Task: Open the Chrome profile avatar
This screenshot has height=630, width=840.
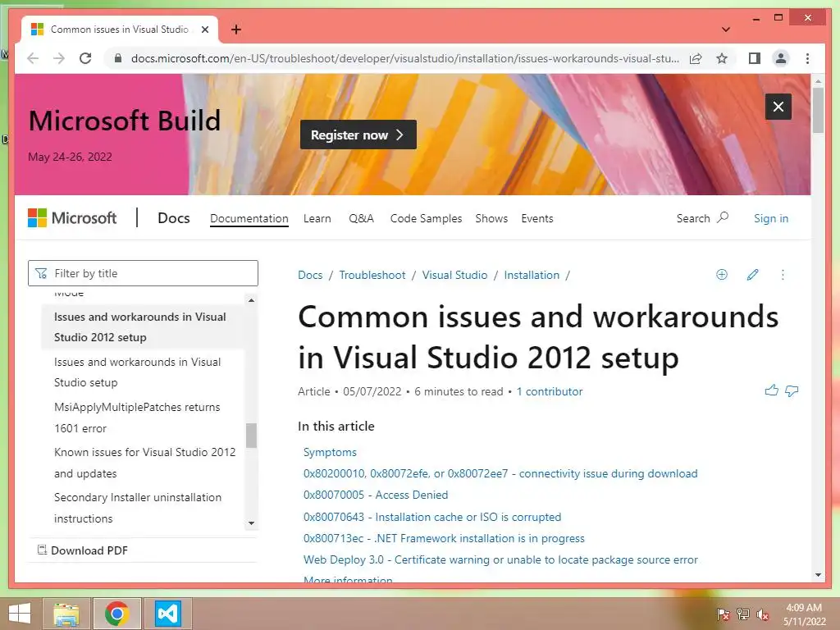Action: tap(781, 58)
